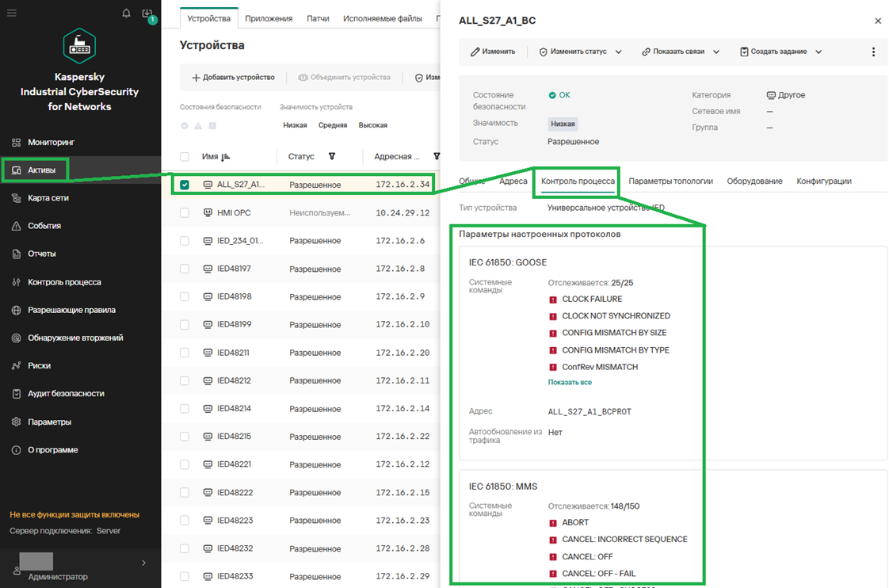
Task: Expand the Изменить статус dropdown
Action: pos(579,52)
